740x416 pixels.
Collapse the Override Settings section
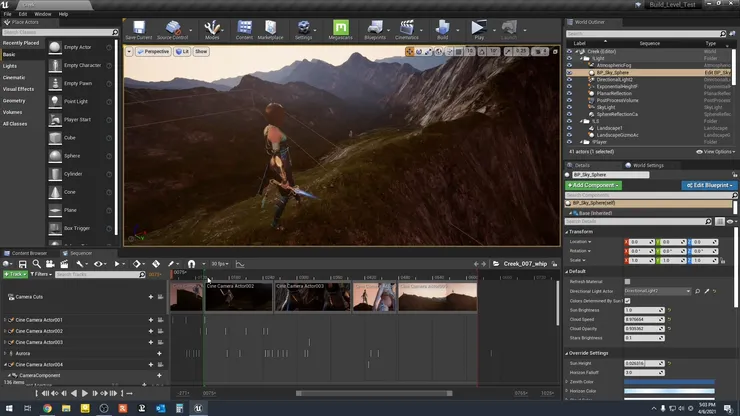pos(567,353)
